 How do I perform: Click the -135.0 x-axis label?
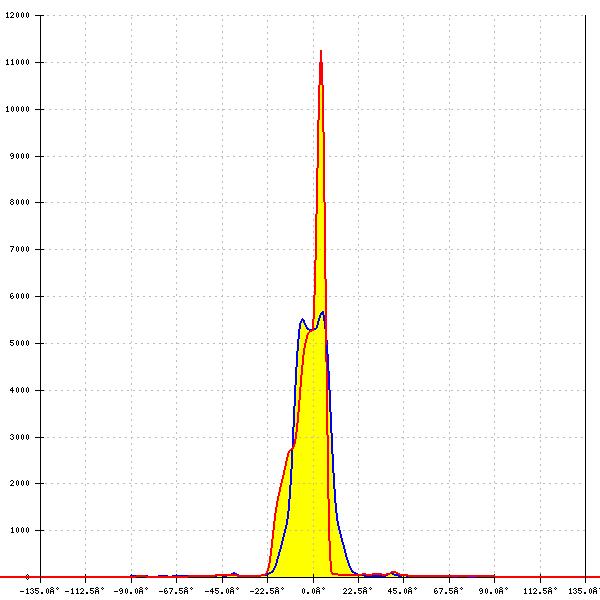40,591
